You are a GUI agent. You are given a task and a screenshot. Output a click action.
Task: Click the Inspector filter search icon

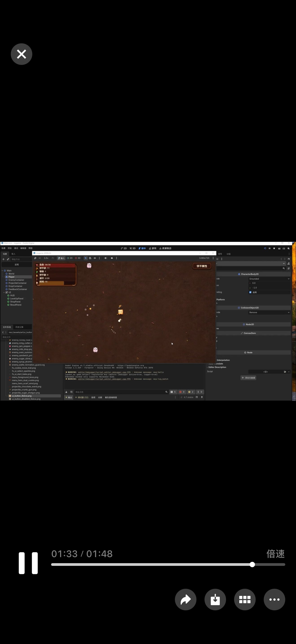coord(284,268)
